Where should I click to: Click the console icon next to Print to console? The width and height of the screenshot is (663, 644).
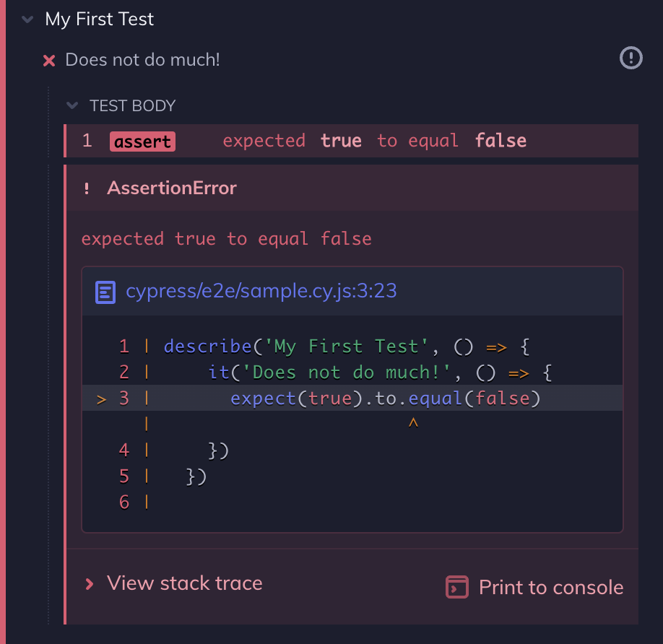point(456,587)
